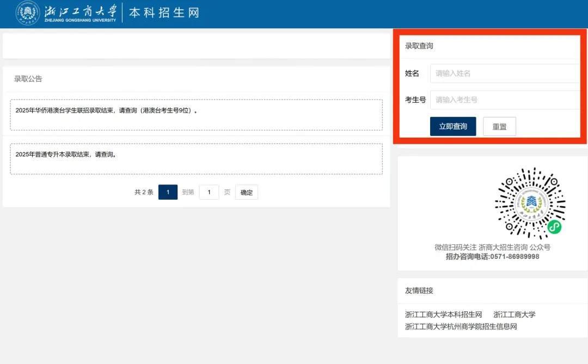
Task: Open the 2025年普通专升本录取结束 announcement
Action: click(196, 158)
